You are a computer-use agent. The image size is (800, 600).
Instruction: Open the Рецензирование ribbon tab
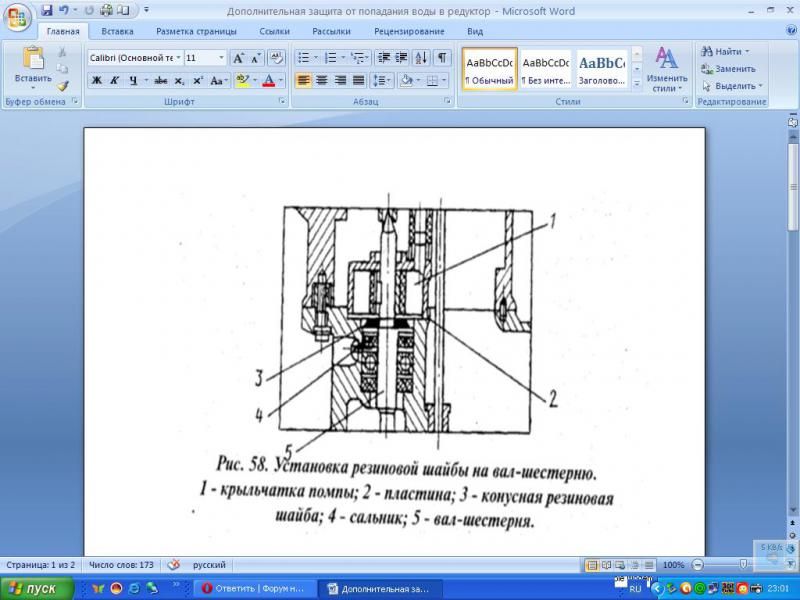(409, 31)
